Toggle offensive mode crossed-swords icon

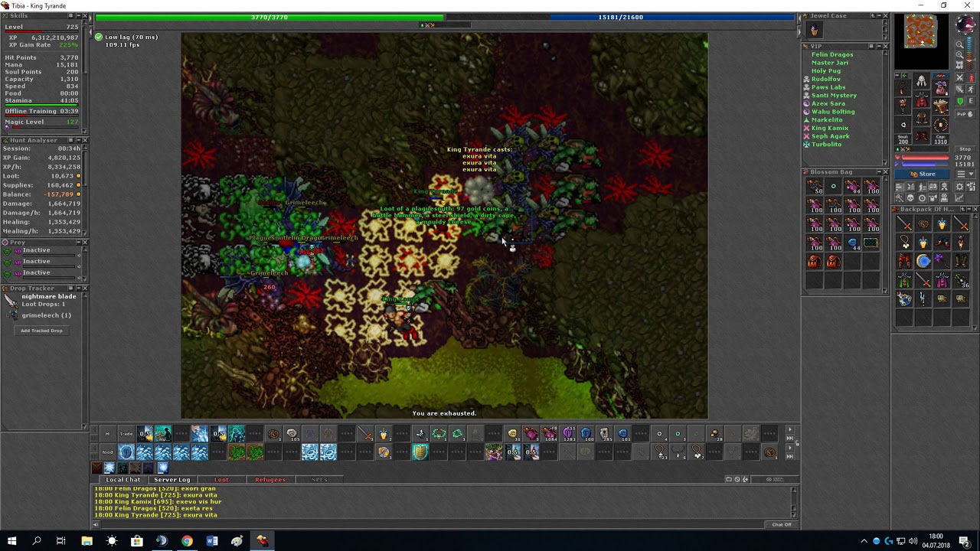click(959, 77)
